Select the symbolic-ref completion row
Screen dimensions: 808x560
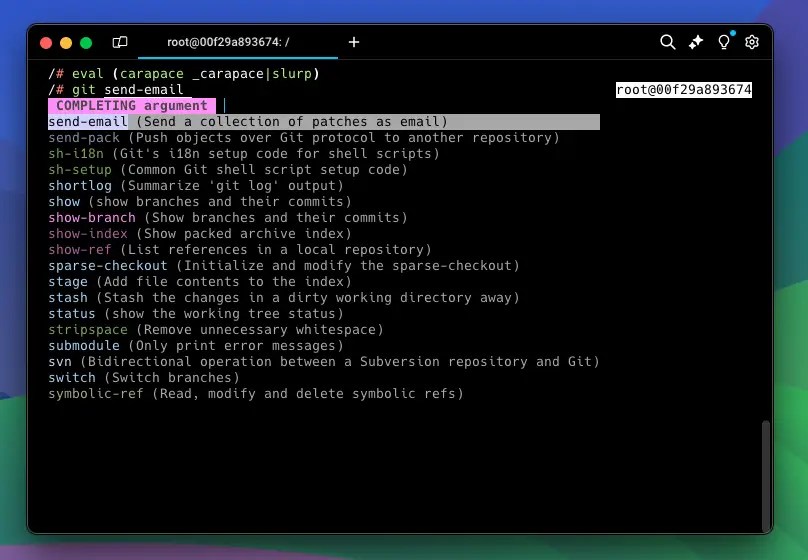pyautogui.click(x=256, y=393)
